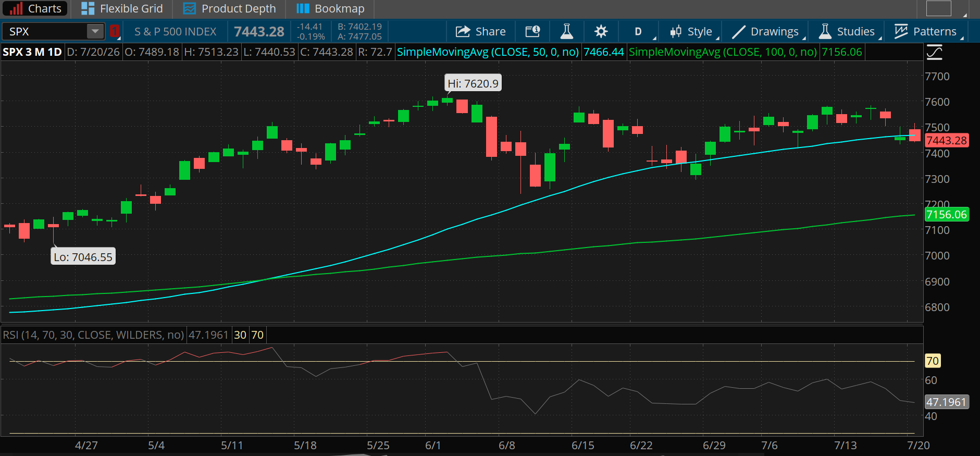980x456 pixels.
Task: Click the 40 RSI axis label
Action: click(931, 416)
